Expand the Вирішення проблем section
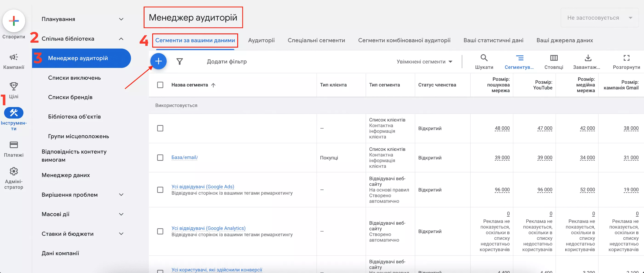Image resolution: width=644 pixels, height=273 pixels. point(121,195)
